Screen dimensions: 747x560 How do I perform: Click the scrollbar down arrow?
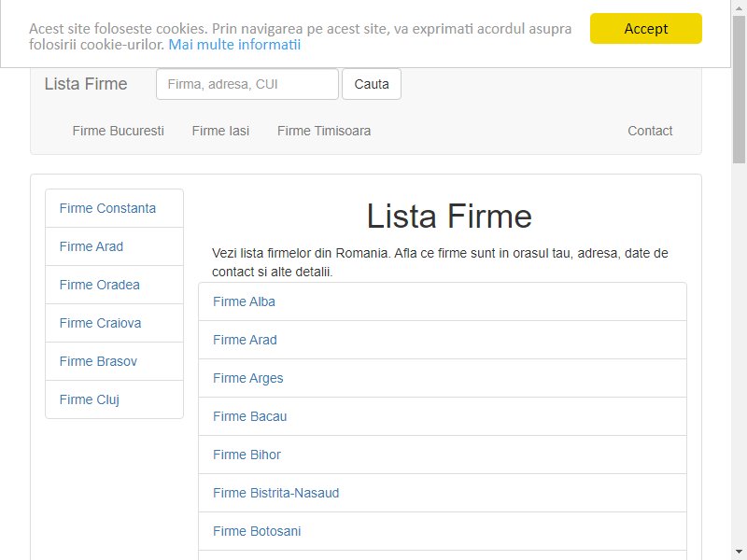coord(739,553)
